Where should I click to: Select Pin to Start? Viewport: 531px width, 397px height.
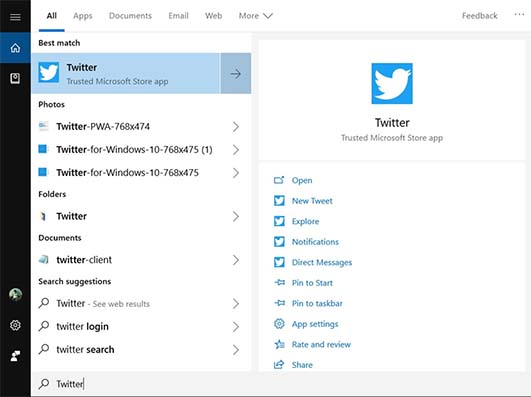[312, 283]
